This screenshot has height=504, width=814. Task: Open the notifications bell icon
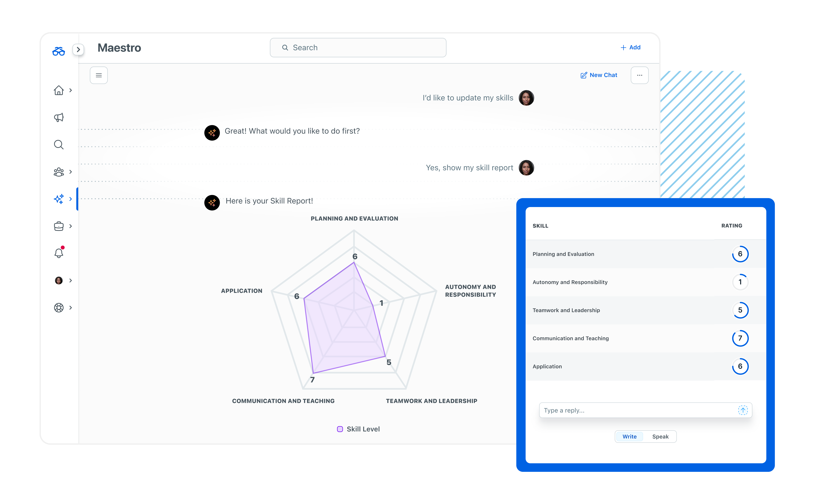(x=59, y=253)
